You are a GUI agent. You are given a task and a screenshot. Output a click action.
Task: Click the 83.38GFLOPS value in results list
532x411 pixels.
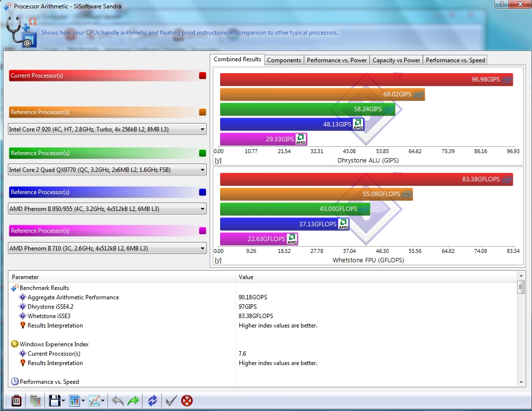point(256,316)
